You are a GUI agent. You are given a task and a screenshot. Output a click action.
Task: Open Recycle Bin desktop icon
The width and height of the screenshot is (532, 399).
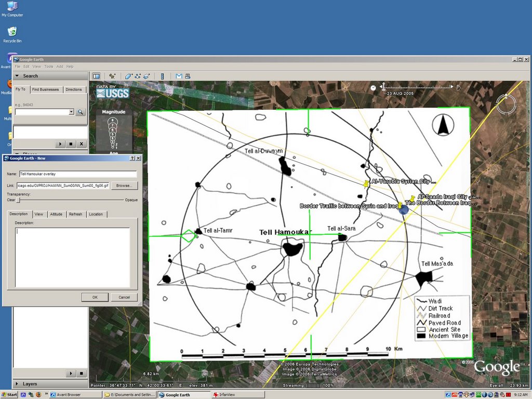click(x=12, y=35)
